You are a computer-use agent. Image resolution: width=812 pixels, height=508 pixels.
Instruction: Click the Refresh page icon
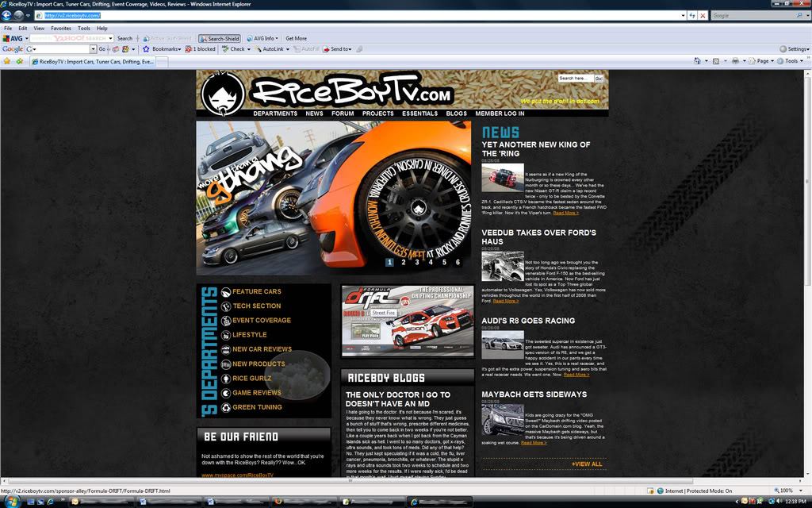[x=691, y=16]
